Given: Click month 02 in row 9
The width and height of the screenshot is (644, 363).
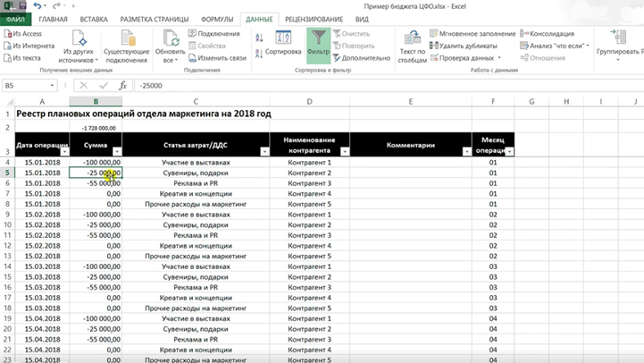Looking at the screenshot, I should coord(493,215).
